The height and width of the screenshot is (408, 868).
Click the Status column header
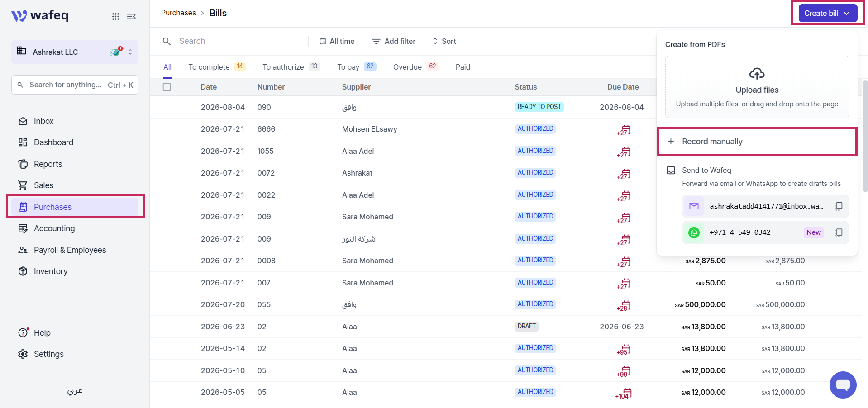coord(525,87)
